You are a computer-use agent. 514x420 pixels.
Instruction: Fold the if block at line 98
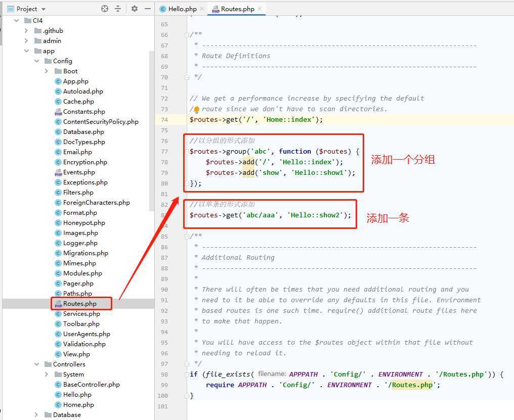187,375
